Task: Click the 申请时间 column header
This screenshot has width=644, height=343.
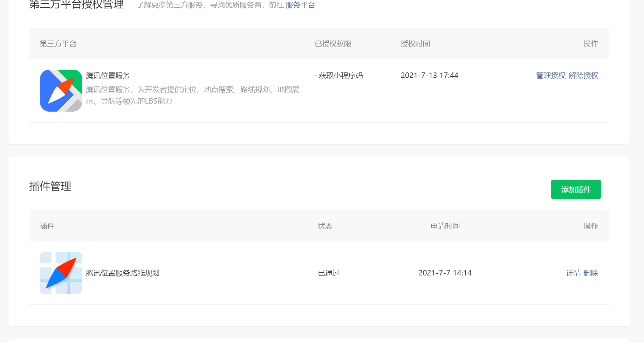Action: (x=445, y=226)
